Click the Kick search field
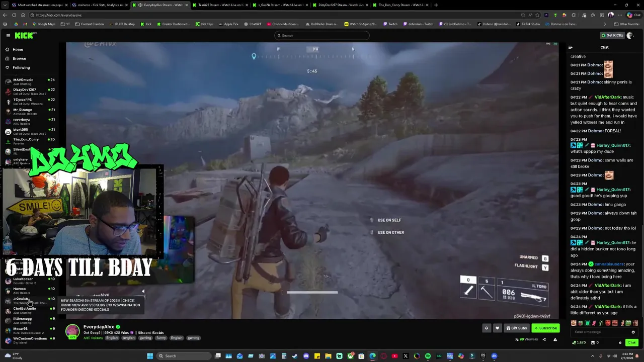644x362 pixels. pyautogui.click(x=322, y=35)
